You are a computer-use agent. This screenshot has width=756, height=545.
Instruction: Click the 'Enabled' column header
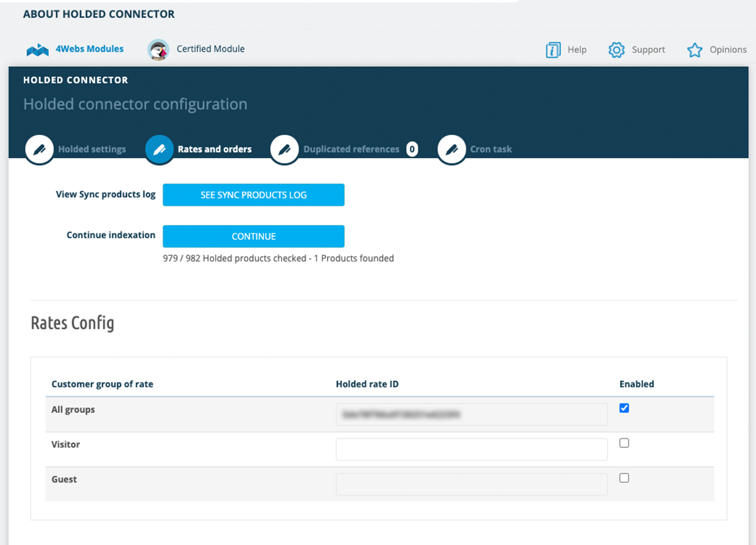point(637,384)
